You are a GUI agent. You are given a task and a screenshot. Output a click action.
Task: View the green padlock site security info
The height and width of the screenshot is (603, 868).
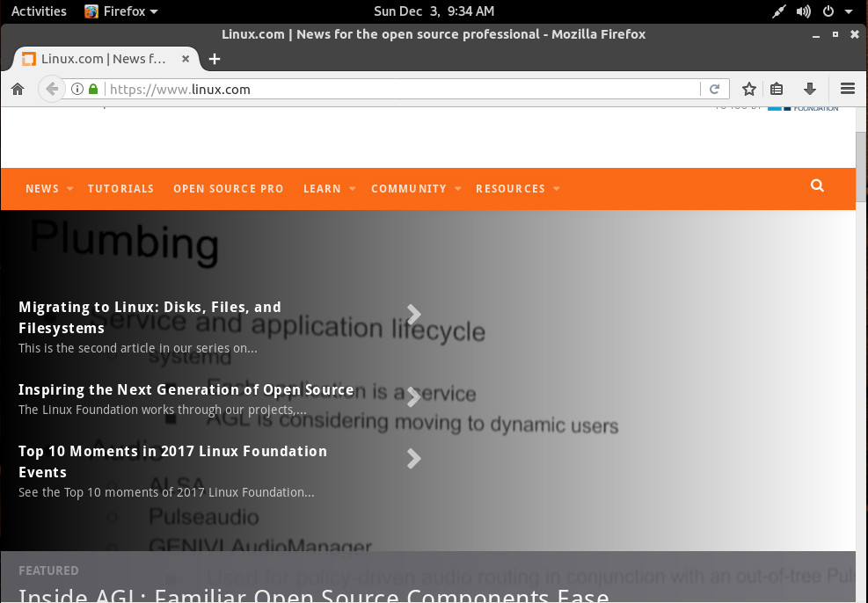(93, 89)
